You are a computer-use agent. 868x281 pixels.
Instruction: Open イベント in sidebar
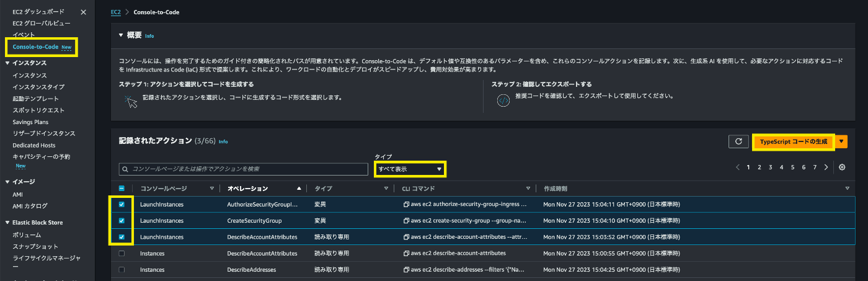[x=24, y=35]
